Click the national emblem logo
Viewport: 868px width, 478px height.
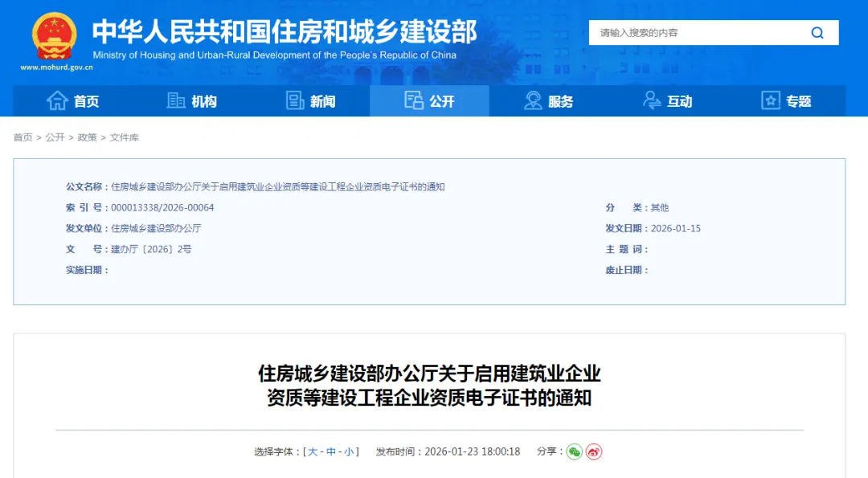tap(55, 36)
